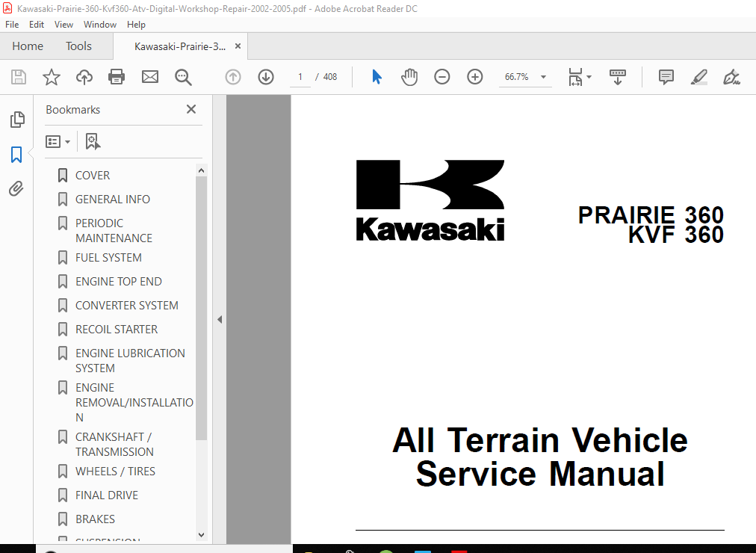Image resolution: width=756 pixels, height=553 pixels.
Task: Zoom out with minus button
Action: tap(441, 77)
